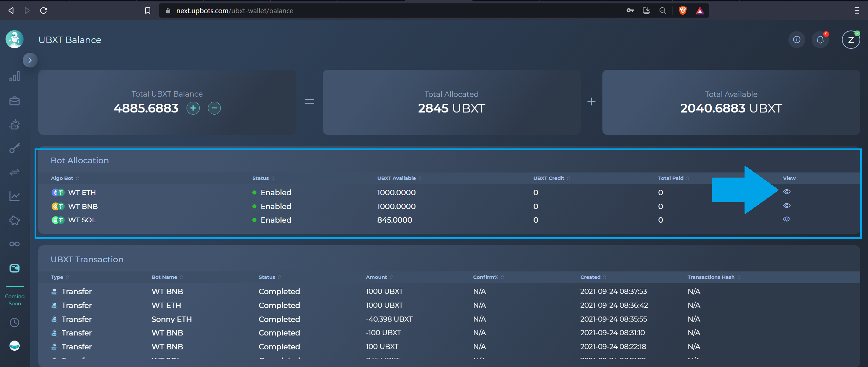The width and height of the screenshot is (868, 367).
Task: Open saved passwords key icon
Action: click(x=630, y=11)
